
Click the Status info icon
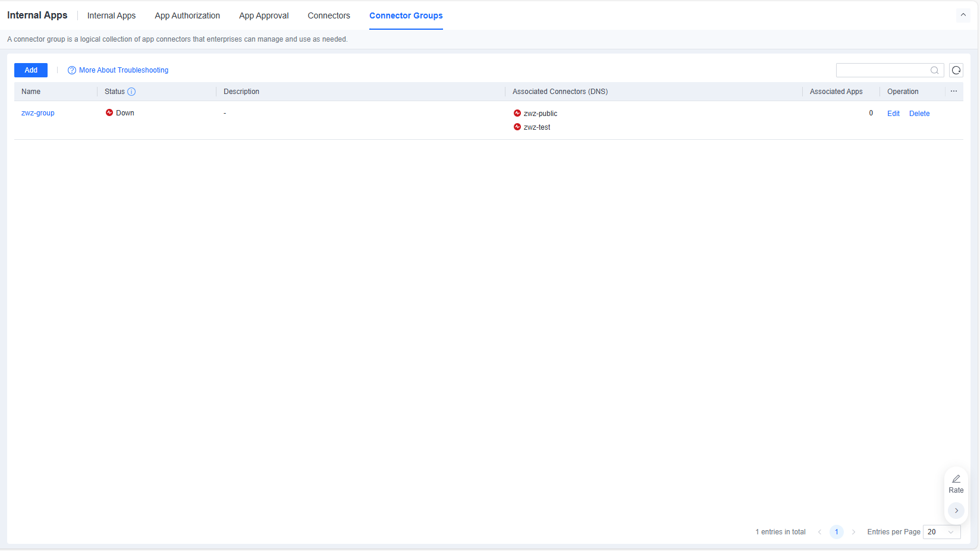(x=131, y=92)
